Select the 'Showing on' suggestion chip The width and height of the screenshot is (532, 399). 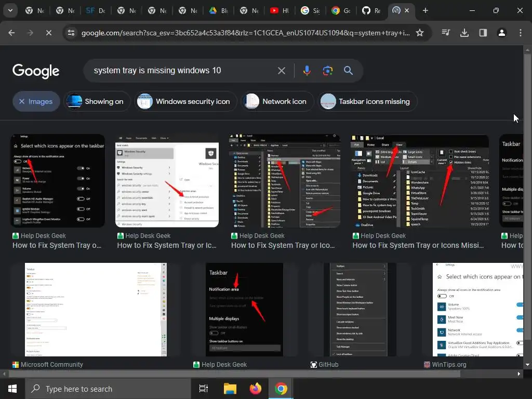click(97, 101)
